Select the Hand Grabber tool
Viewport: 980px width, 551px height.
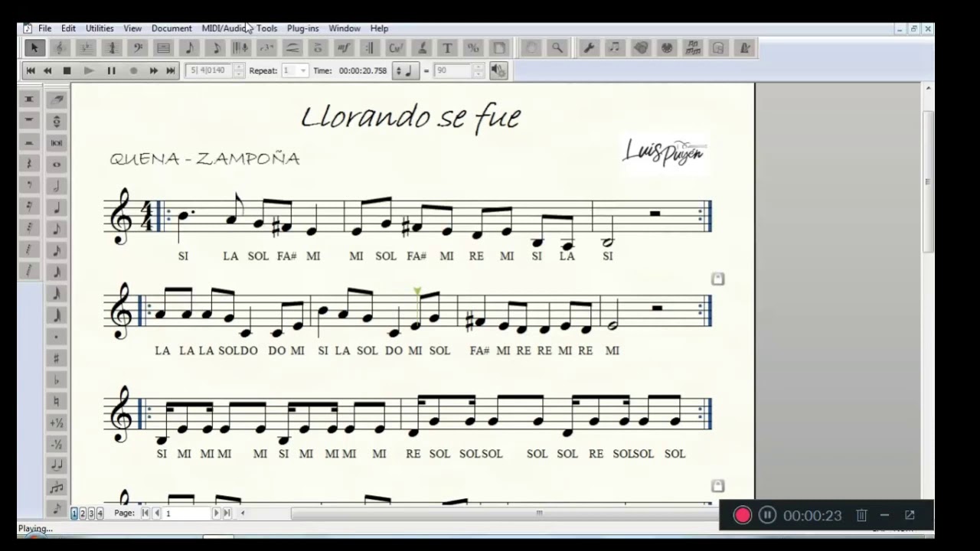point(531,48)
